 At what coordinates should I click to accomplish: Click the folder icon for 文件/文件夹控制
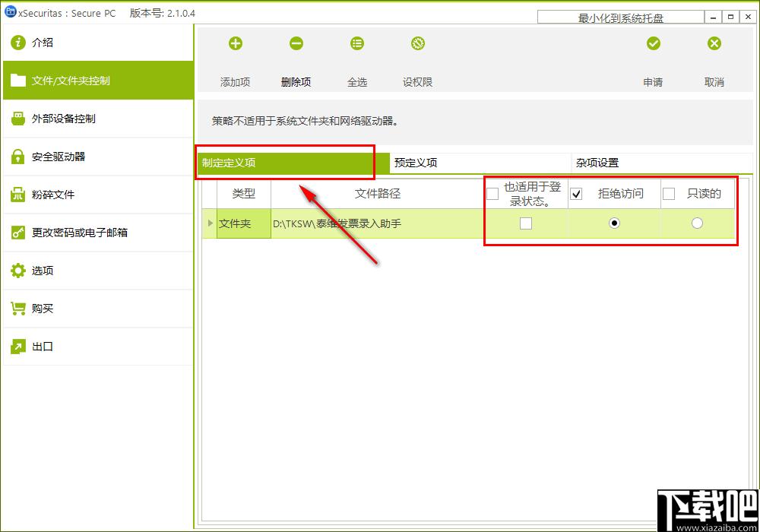coord(18,81)
